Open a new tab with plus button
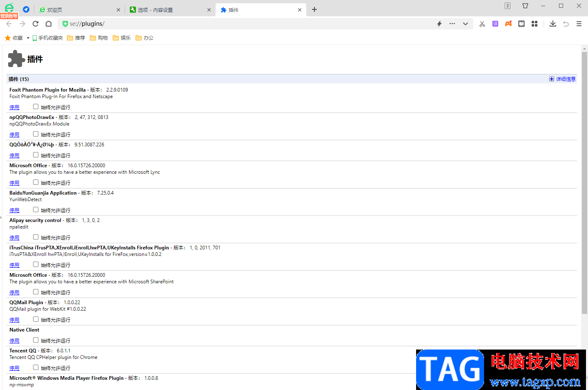The height and width of the screenshot is (390, 588). coord(314,9)
